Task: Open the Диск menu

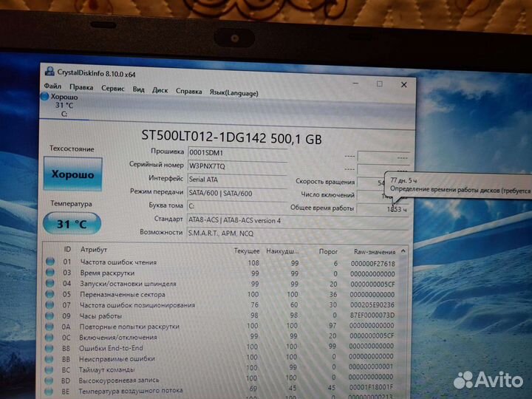Action: tap(160, 90)
